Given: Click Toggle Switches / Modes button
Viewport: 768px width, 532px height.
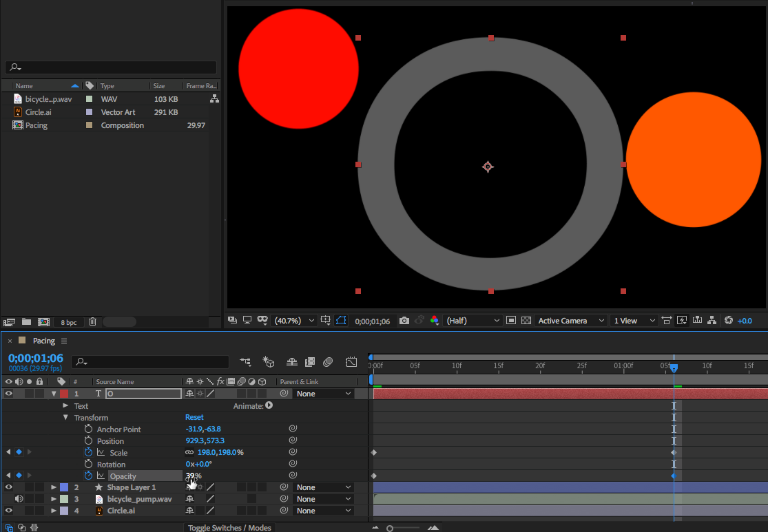Looking at the screenshot, I should coord(230,528).
